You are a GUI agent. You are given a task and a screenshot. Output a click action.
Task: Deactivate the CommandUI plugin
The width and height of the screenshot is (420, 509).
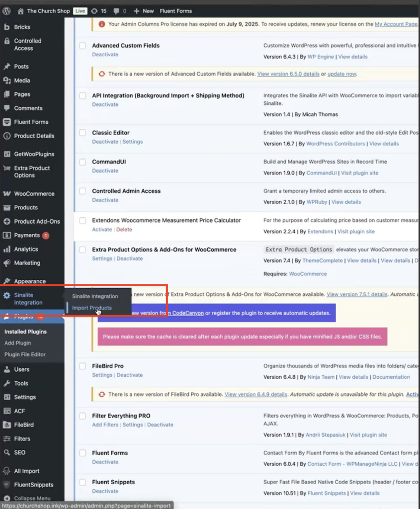coord(105,171)
